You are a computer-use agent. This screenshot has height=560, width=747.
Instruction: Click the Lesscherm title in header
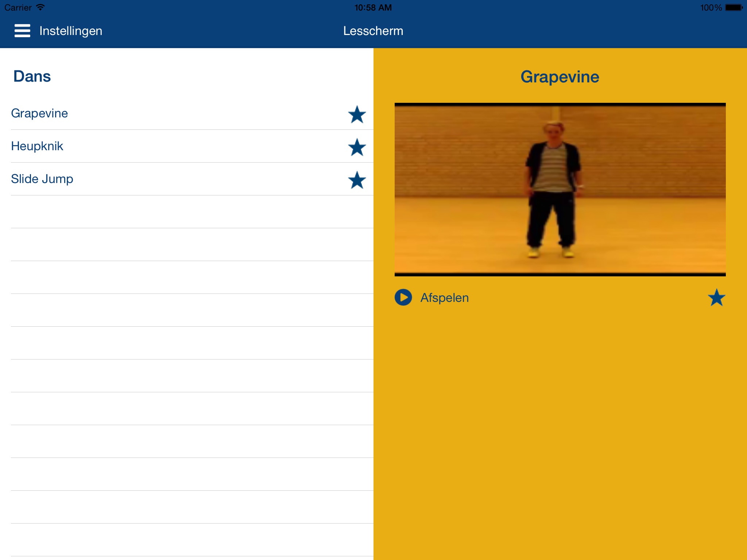[x=373, y=31]
